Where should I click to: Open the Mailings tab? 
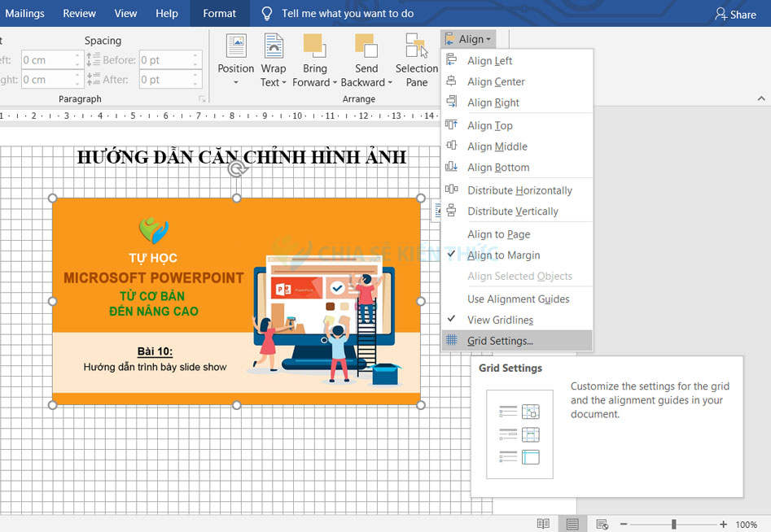[x=24, y=13]
